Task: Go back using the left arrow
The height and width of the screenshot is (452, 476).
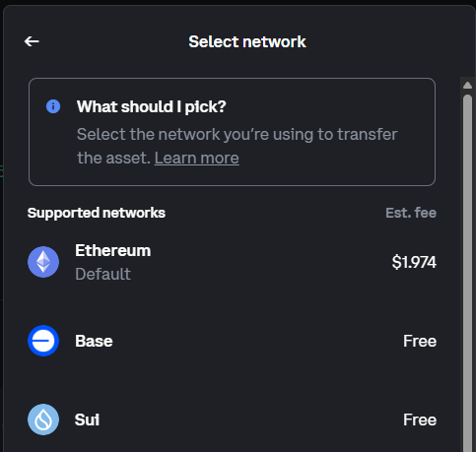Action: tap(32, 41)
